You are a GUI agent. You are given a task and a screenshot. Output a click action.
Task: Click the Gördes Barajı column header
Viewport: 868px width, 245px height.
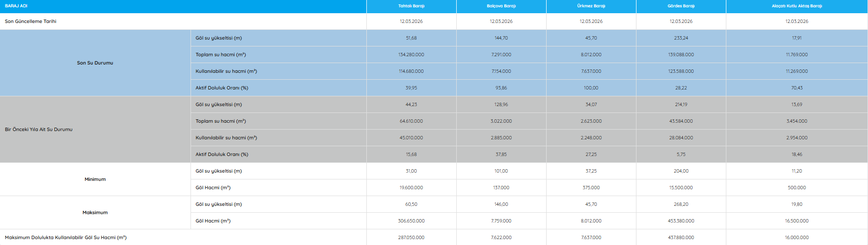pyautogui.click(x=681, y=6)
